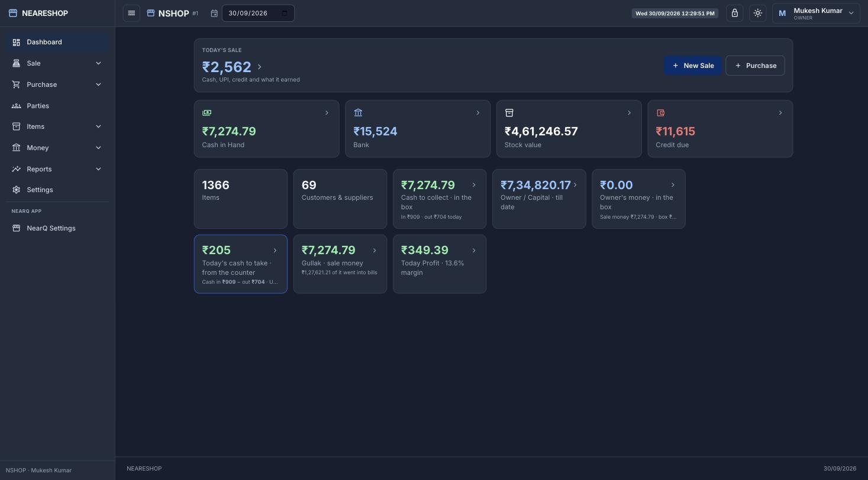Select the Sale menu label

[x=34, y=63]
